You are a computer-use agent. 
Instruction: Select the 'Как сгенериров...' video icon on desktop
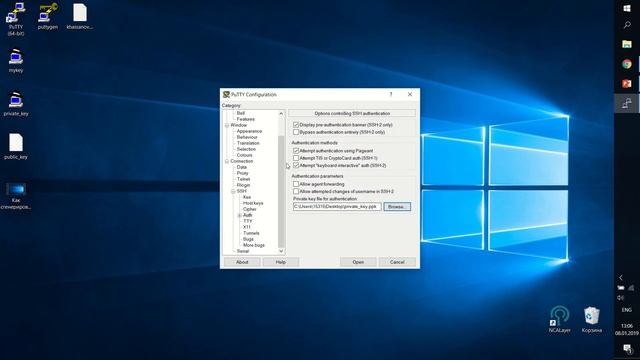[16, 195]
